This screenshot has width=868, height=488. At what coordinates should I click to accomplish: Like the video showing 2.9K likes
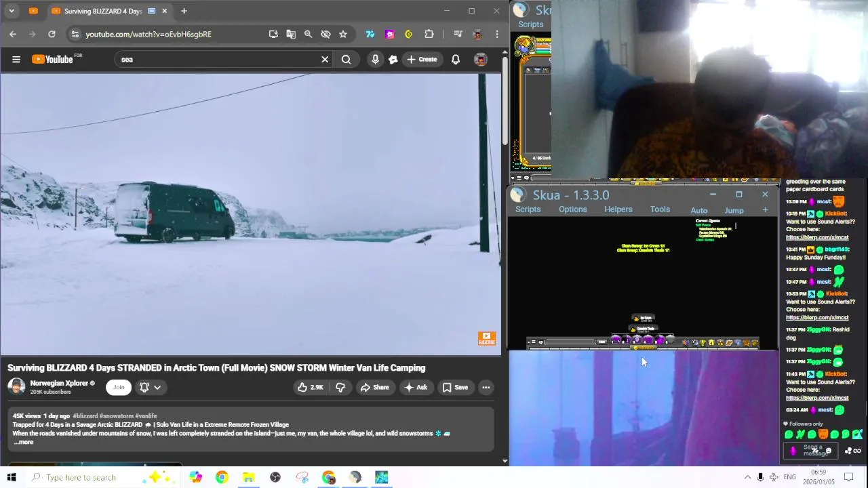coord(311,388)
